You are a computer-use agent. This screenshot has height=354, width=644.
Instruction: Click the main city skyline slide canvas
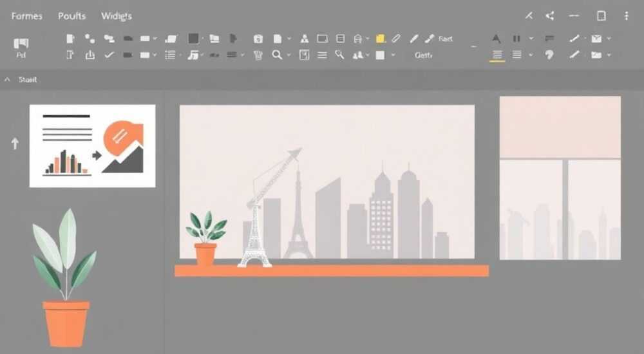tap(327, 182)
